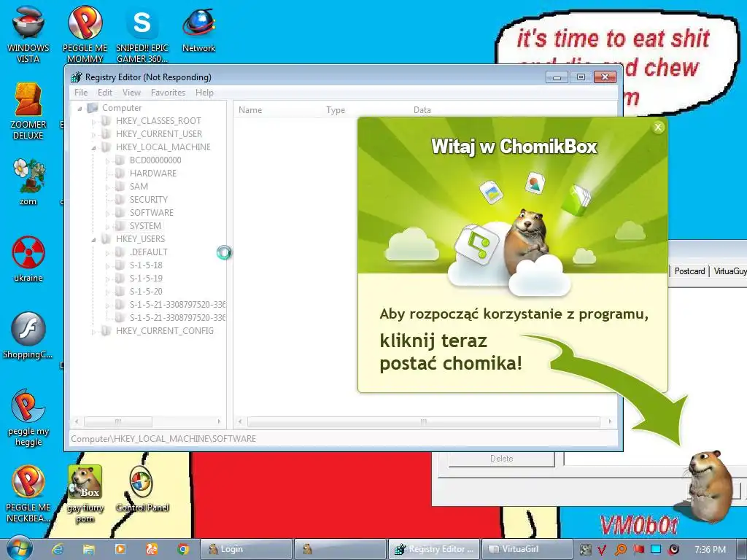
Task: Switch to the Postcard tab in VirtuaGirl
Action: pos(689,271)
